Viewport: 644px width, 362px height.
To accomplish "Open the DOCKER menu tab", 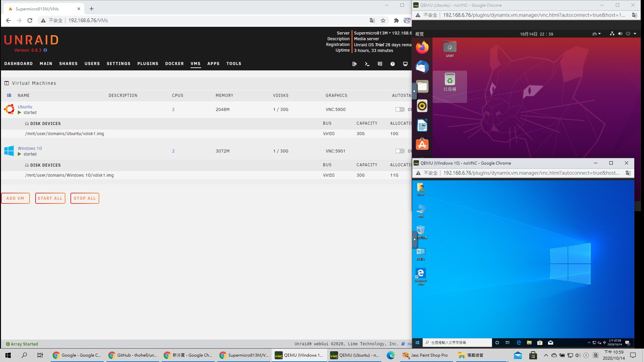I will coord(174,64).
